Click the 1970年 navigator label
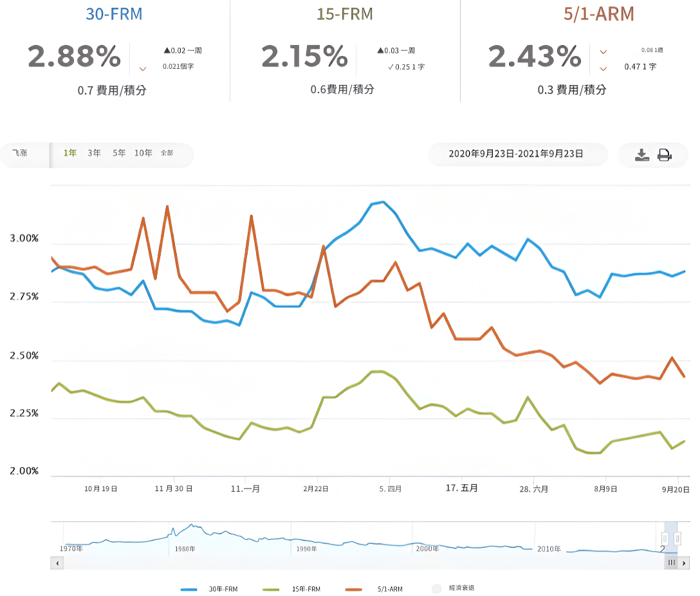 (x=71, y=548)
